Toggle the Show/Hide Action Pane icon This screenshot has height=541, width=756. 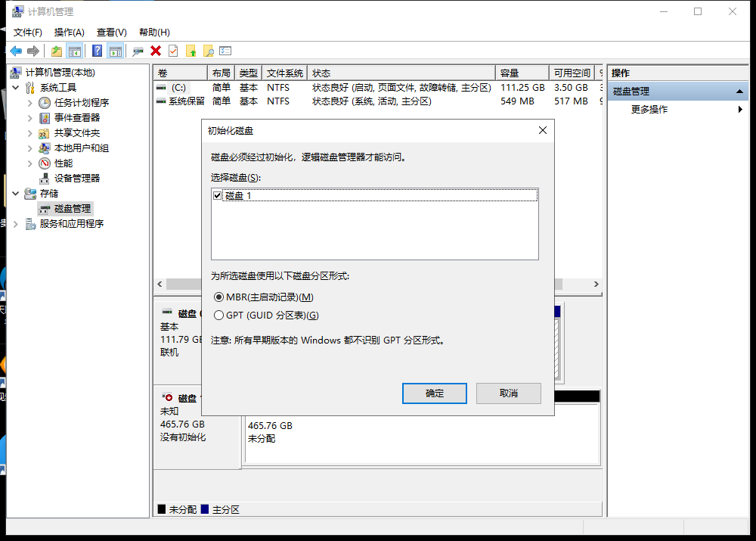coord(115,51)
